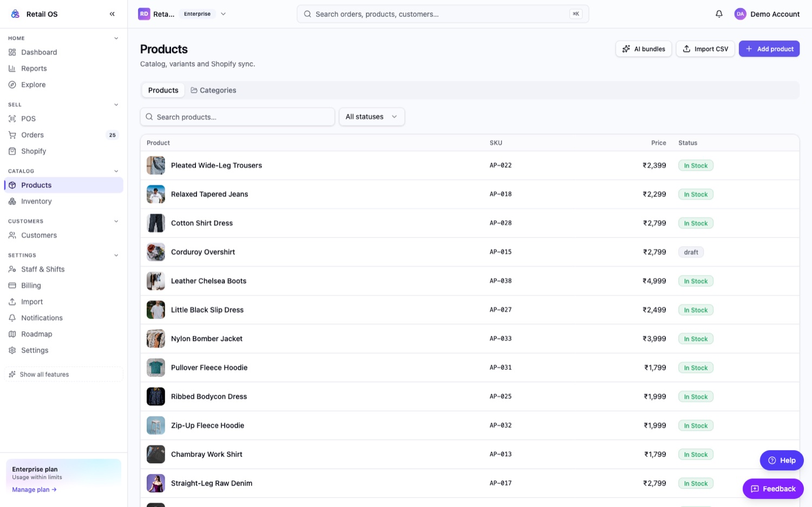Collapse the CUSTOMERS section chevron
This screenshot has height=507, width=812.
(116, 221)
